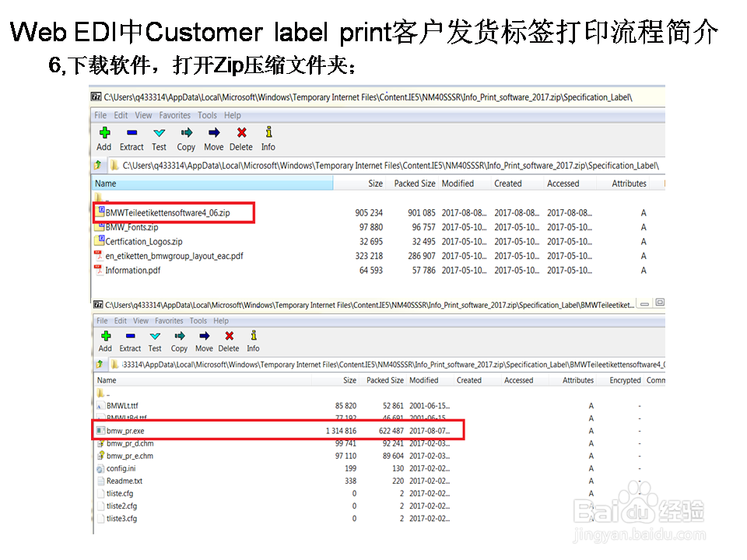Image resolution: width=747 pixels, height=560 pixels.
Task: Open Edit menu in lower 7-Zip window
Action: 121,321
